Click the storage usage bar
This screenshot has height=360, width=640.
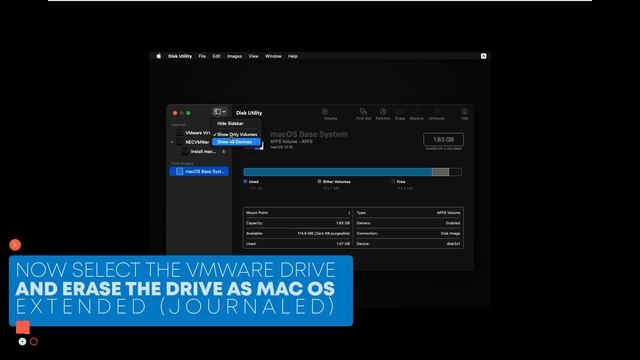pos(353,172)
